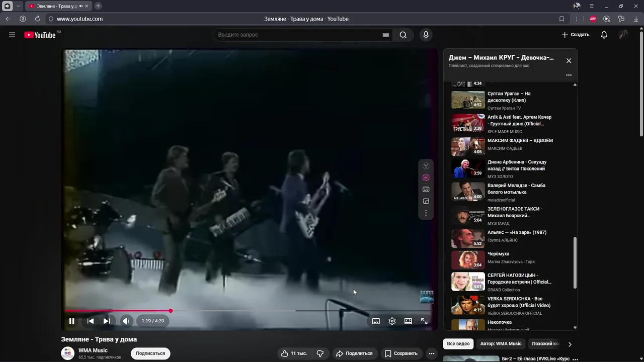Open the player settings gear
Screen dimensions: 644x362
(392, 321)
